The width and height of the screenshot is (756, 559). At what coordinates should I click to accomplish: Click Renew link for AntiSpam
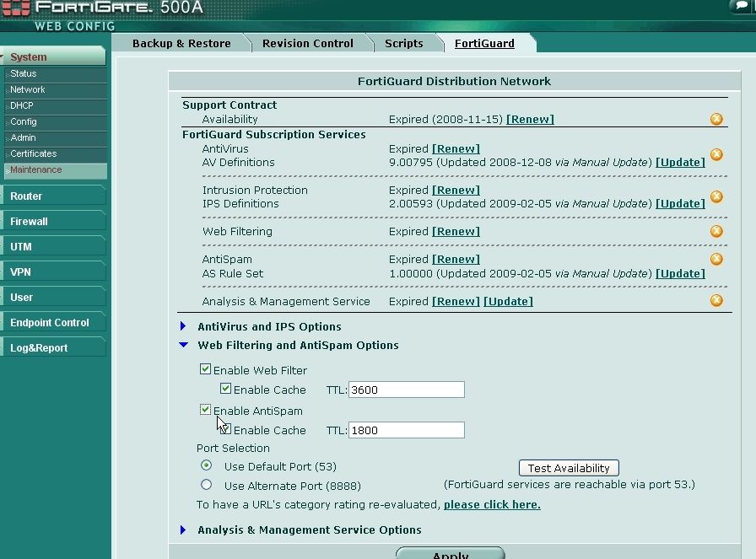[456, 260]
